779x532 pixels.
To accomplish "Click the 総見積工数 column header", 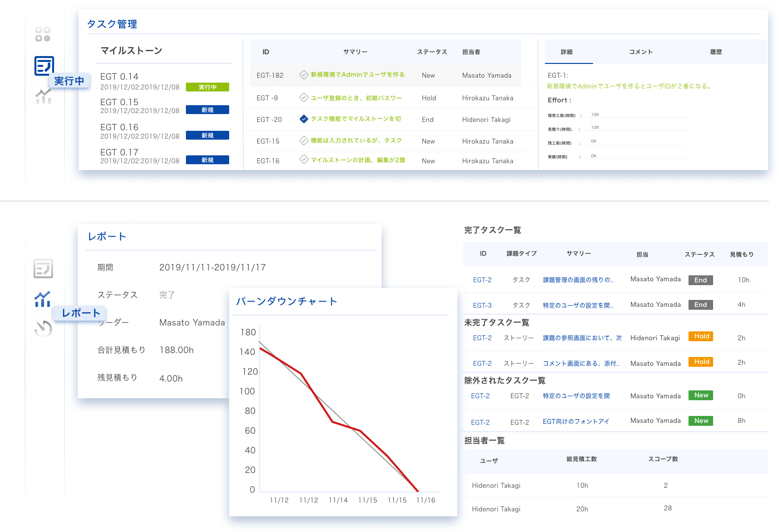I will [582, 459].
